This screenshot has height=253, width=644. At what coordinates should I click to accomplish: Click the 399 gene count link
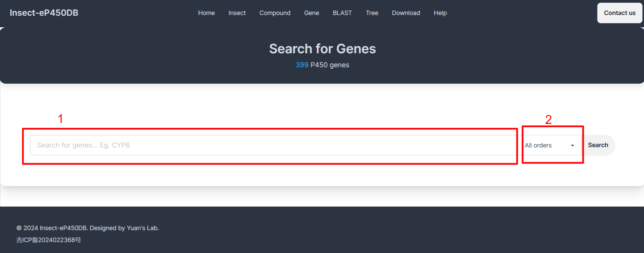(302, 65)
